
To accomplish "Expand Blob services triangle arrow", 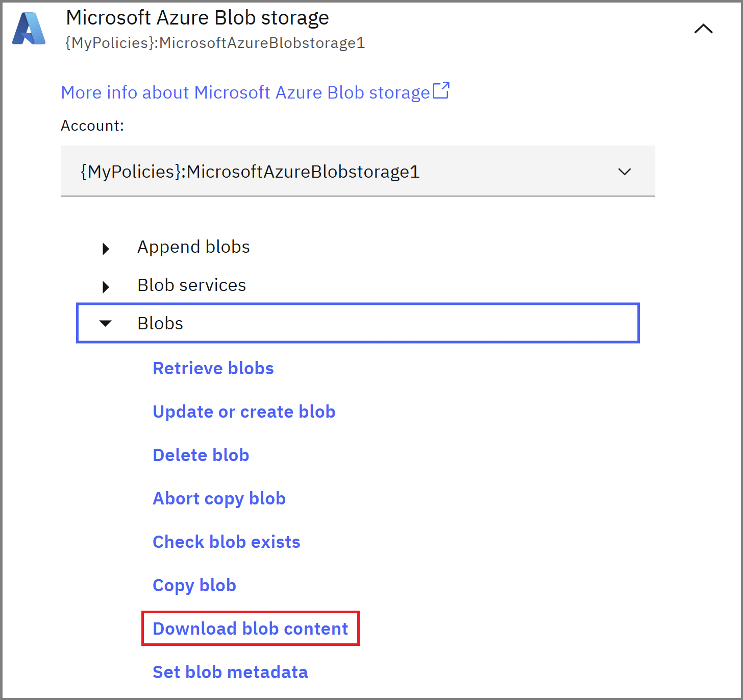I will (x=106, y=287).
